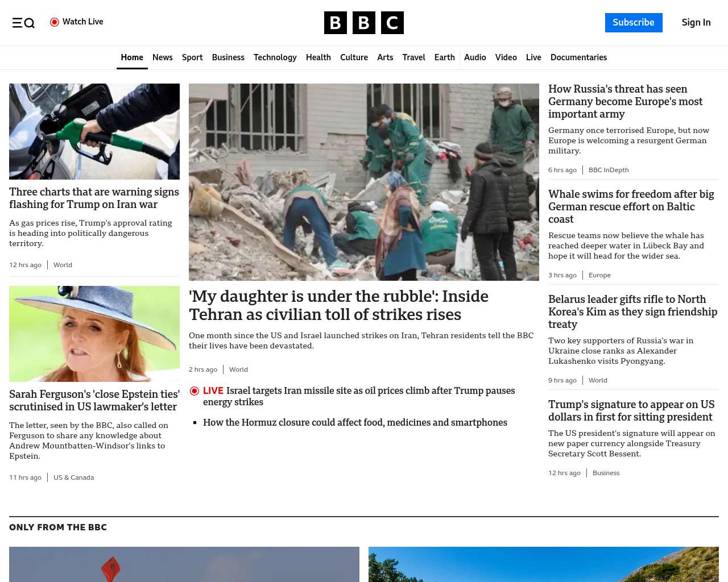Click the Sarah Ferguson photo thumbnail
This screenshot has width=728, height=582.
pos(94,334)
